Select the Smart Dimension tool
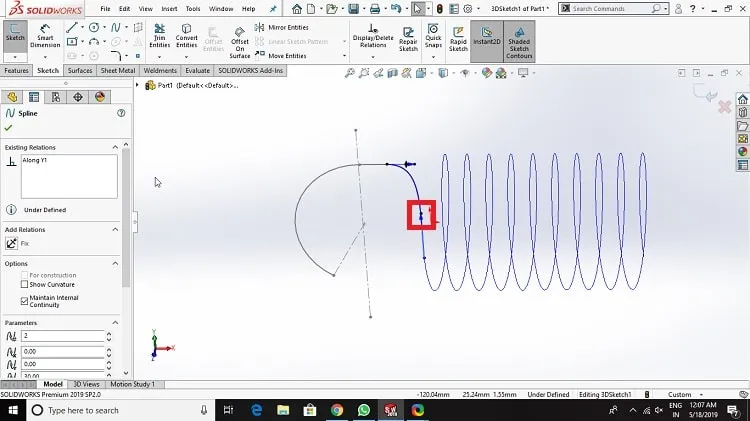750x421 pixels. [x=45, y=36]
